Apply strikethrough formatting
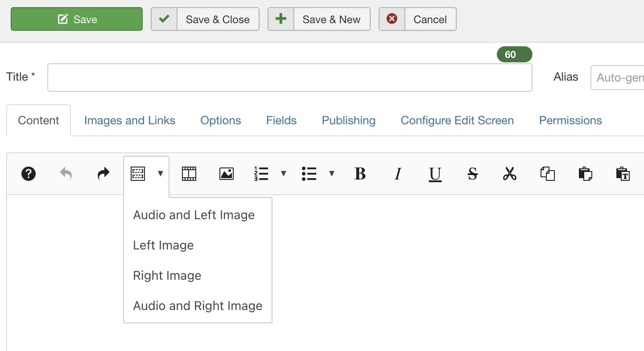The height and width of the screenshot is (351, 644). tap(472, 174)
